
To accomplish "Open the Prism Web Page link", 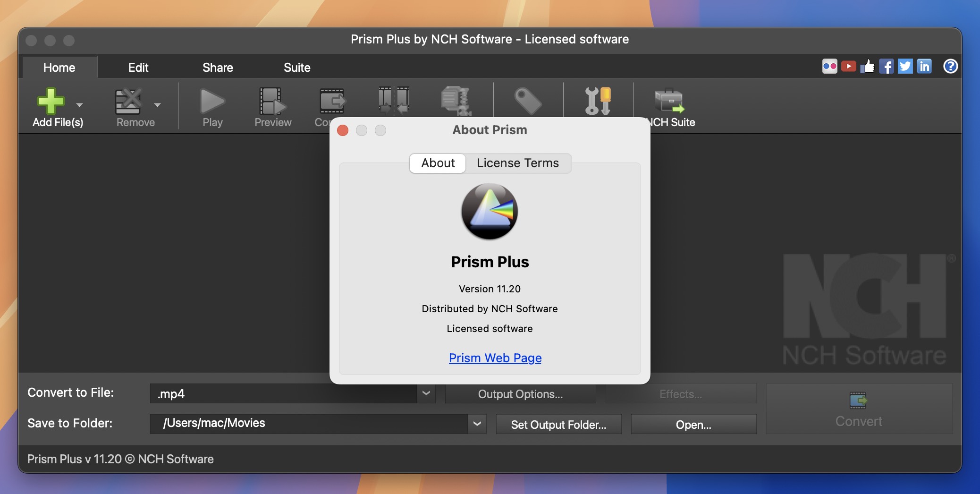I will [x=495, y=358].
